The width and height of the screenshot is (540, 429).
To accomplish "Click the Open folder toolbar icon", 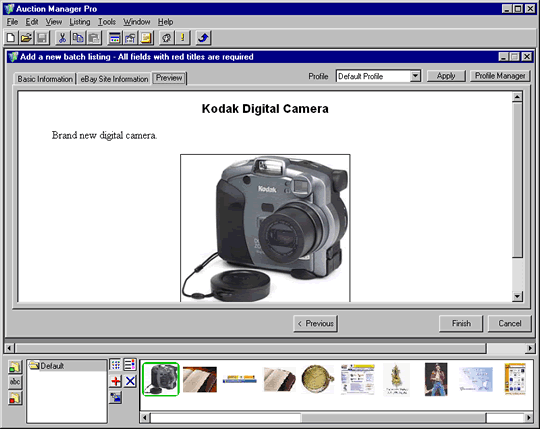I will (26, 38).
